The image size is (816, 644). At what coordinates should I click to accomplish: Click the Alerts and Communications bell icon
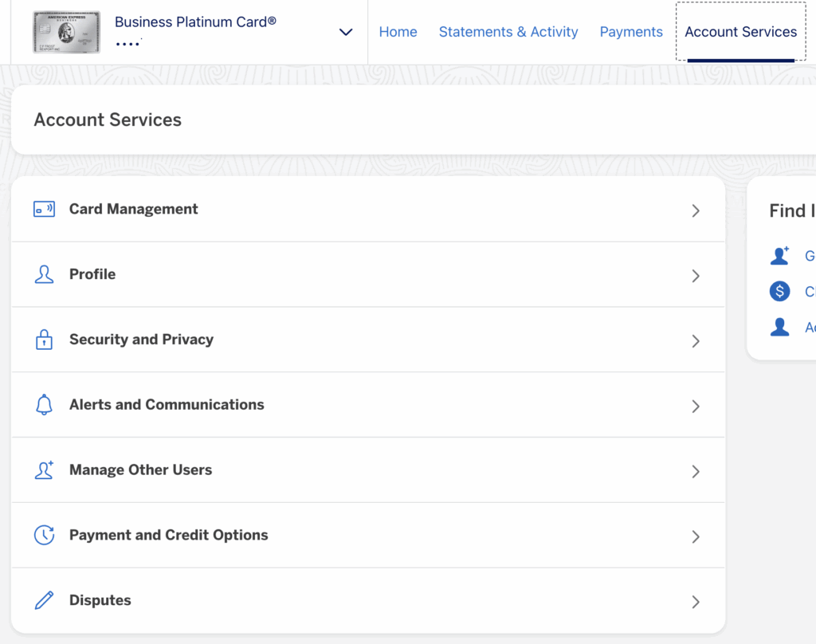click(x=44, y=405)
